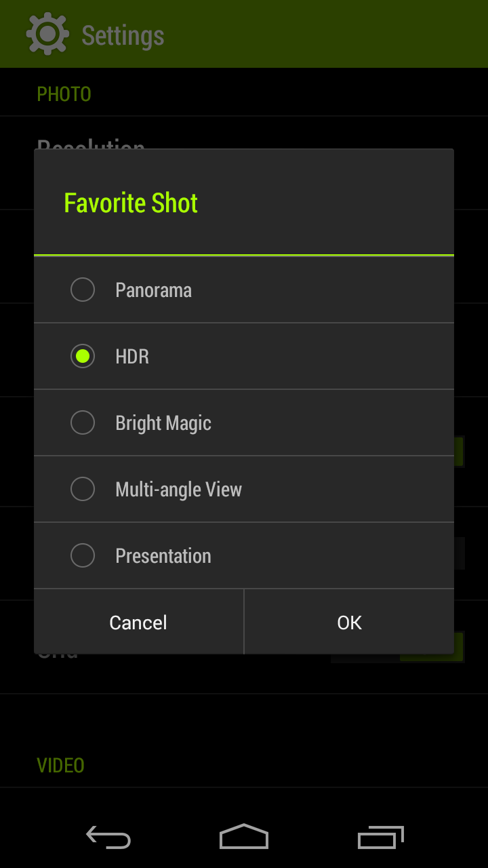Viewport: 488px width, 868px height.
Task: Select the Multi-angle View radio circle
Action: [83, 490]
